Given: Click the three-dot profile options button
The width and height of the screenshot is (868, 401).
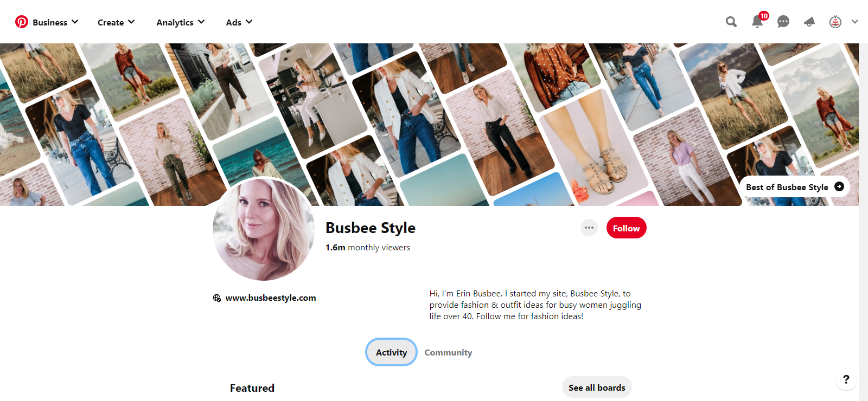Looking at the screenshot, I should [589, 228].
